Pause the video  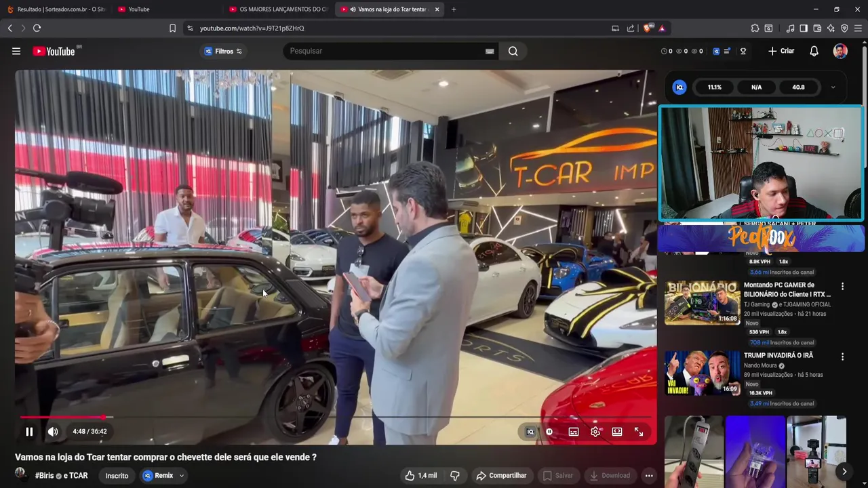[29, 432]
